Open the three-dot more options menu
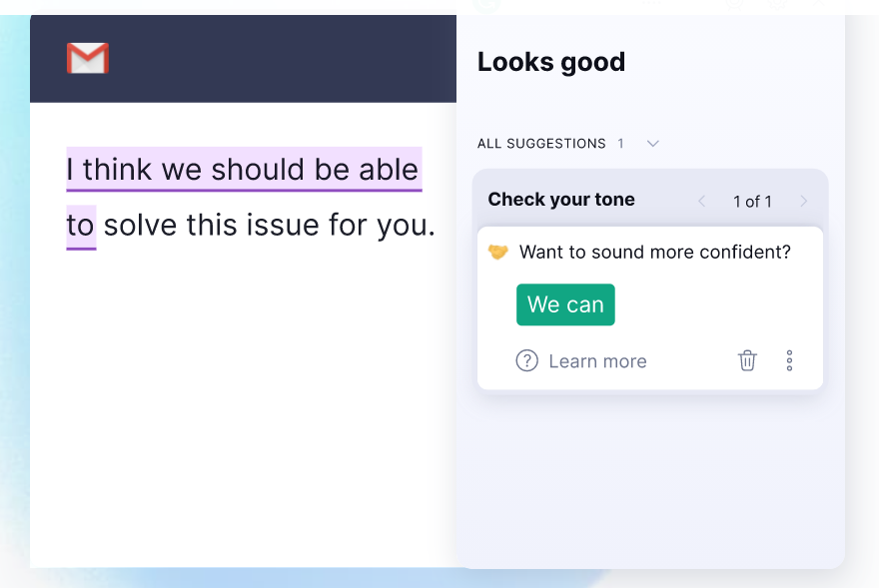The height and width of the screenshot is (588, 879). click(789, 360)
